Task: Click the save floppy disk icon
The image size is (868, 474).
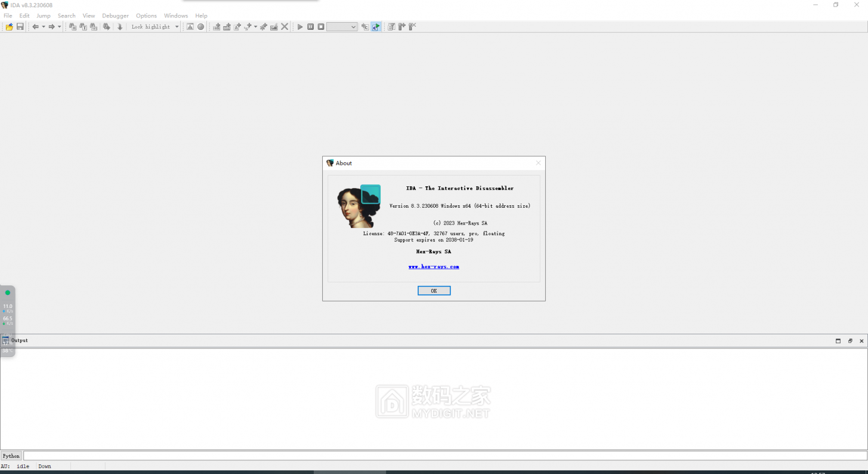Action: [20, 27]
